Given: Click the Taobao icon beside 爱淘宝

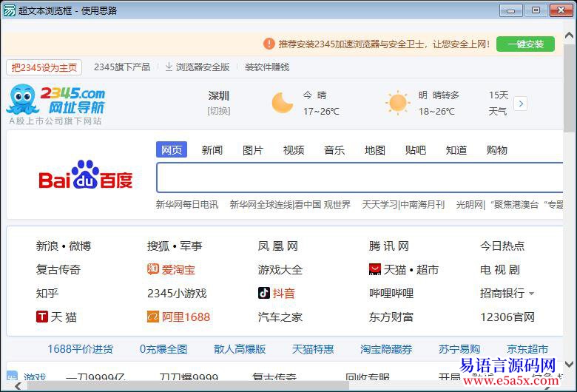Looking at the screenshot, I should coord(153,269).
